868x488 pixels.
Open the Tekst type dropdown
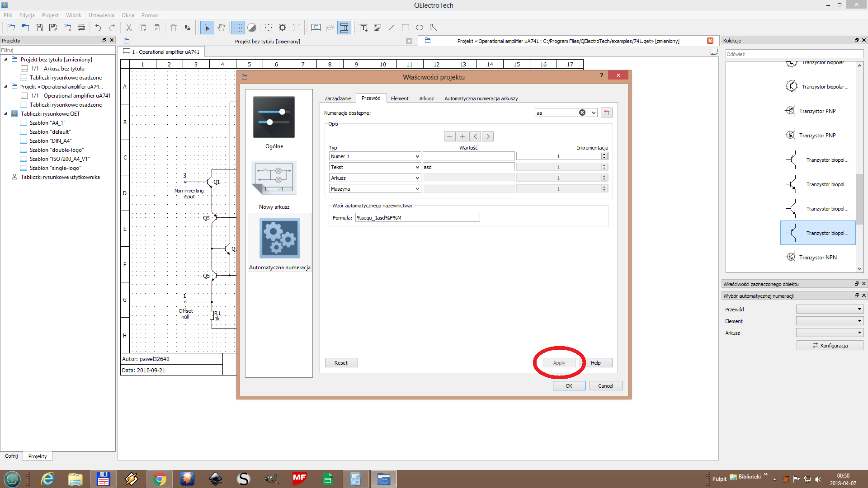(375, 167)
